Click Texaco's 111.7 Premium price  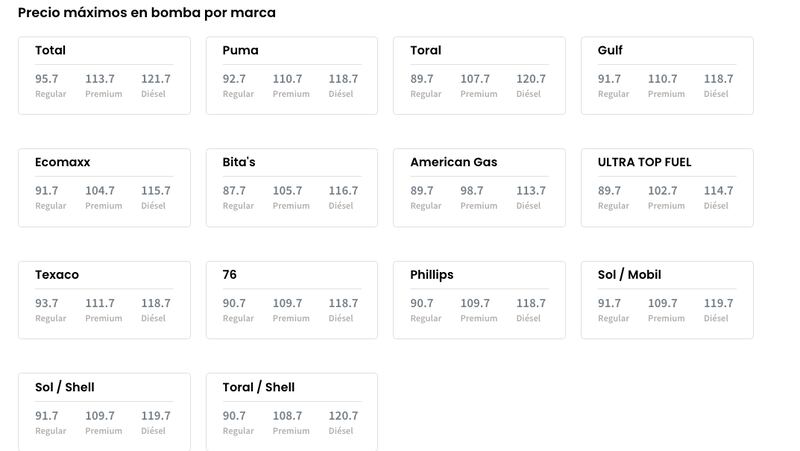(x=99, y=303)
